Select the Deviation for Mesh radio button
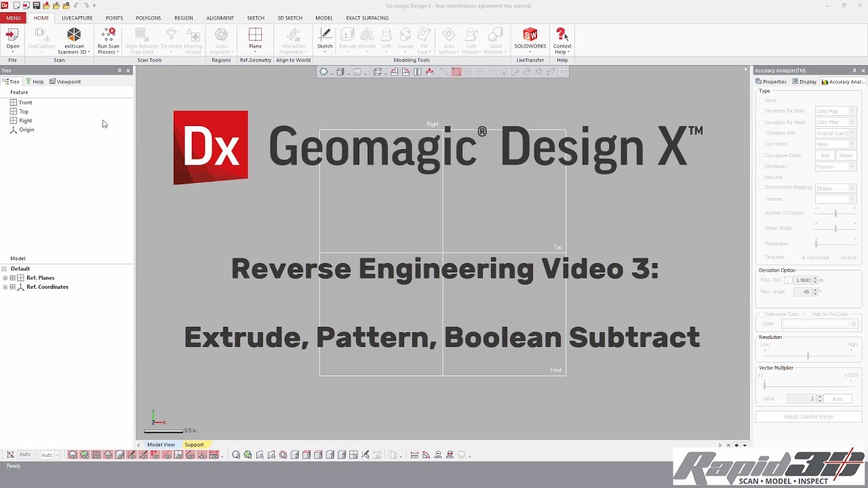868x488 pixels. [762, 122]
